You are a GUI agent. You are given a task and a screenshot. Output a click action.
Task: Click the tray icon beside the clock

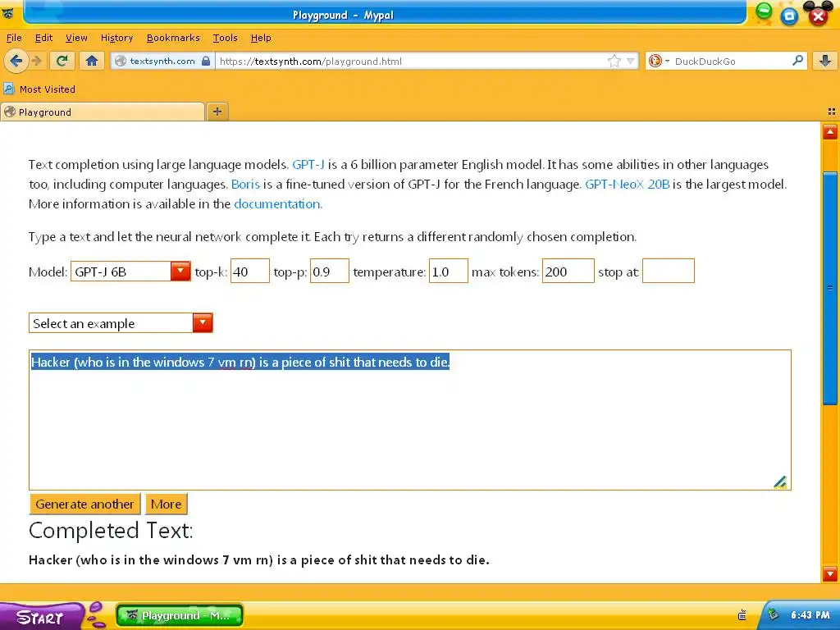(773, 615)
